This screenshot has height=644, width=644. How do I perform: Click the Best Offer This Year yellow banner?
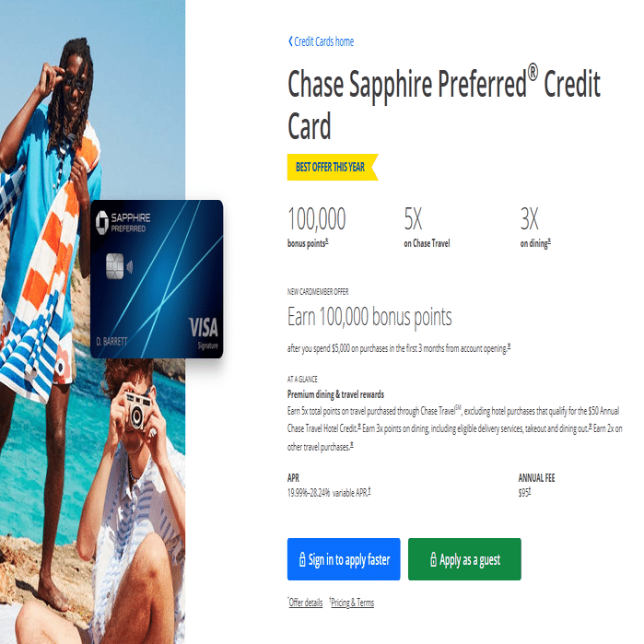(333, 167)
